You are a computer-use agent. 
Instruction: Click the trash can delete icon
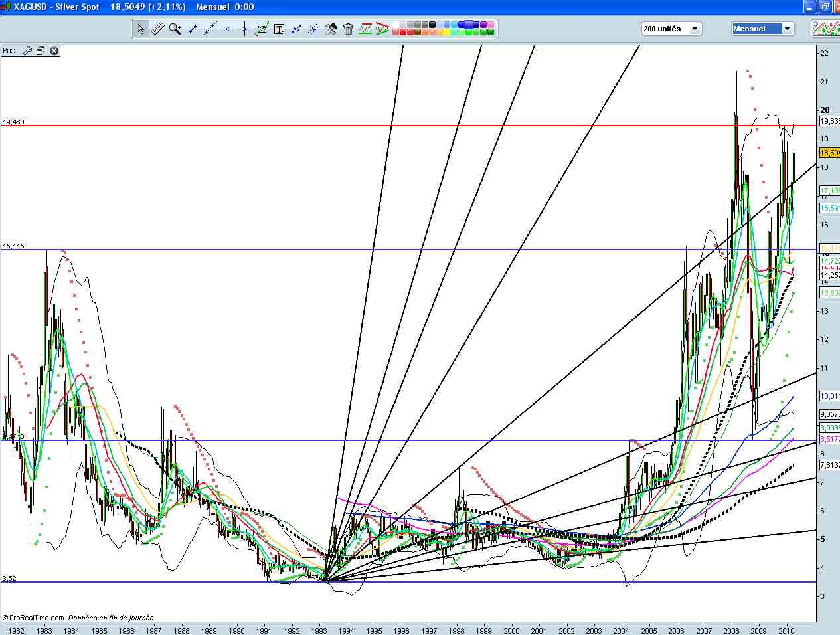tap(348, 29)
